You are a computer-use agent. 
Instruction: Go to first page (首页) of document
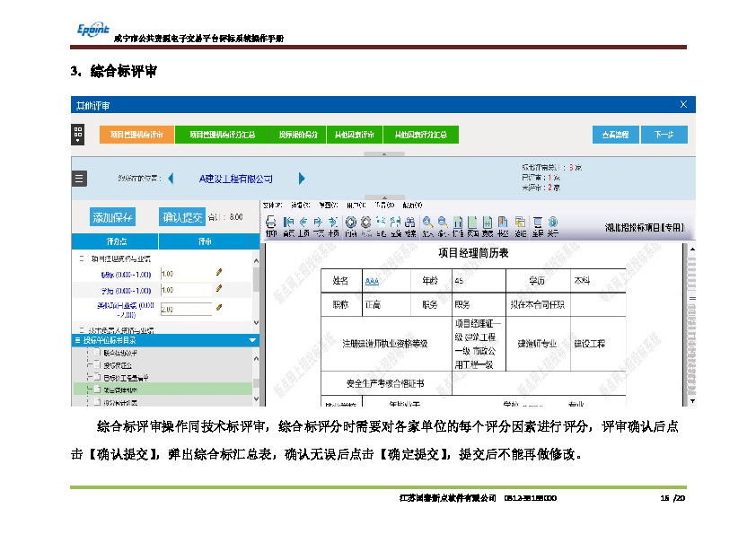click(288, 223)
